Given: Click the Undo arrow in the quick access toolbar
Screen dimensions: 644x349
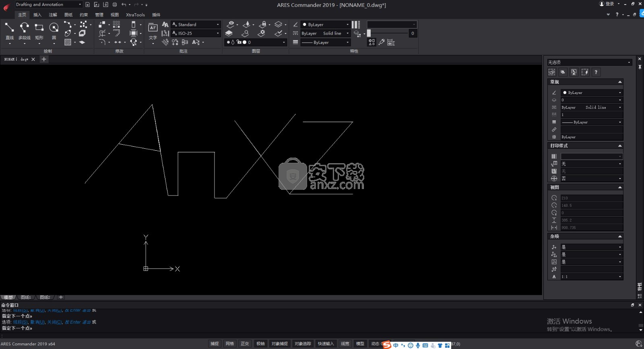Looking at the screenshot, I should pos(124,4).
